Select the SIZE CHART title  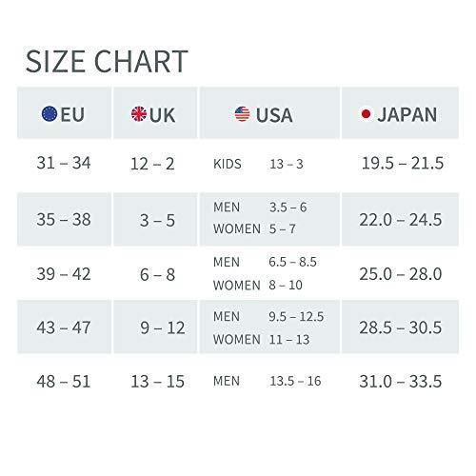tap(107, 61)
